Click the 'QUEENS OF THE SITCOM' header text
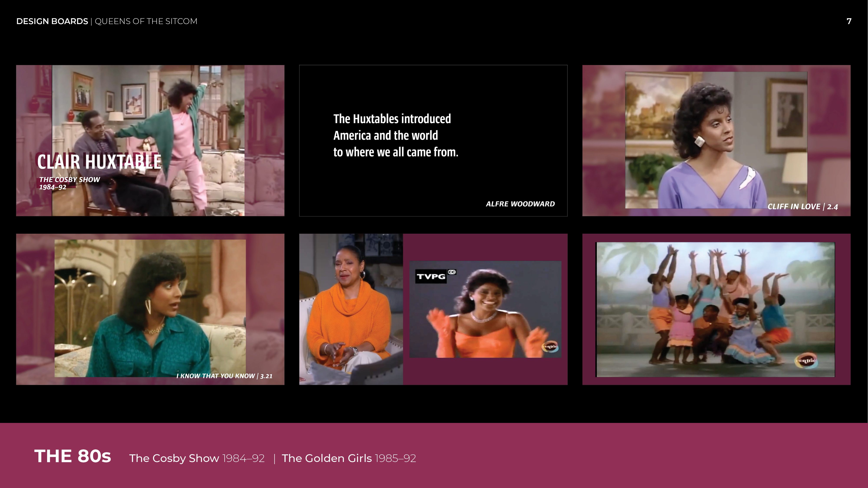The height and width of the screenshot is (488, 868). [146, 21]
